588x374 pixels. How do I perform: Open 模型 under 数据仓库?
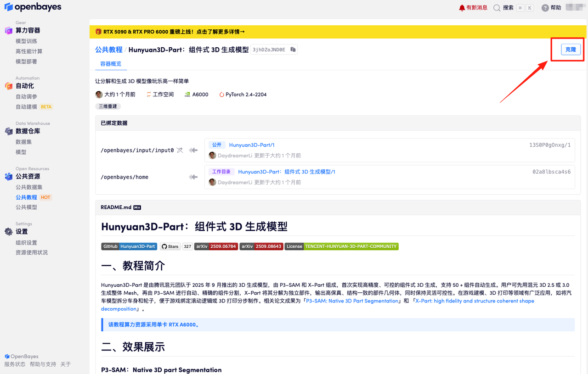pos(21,152)
